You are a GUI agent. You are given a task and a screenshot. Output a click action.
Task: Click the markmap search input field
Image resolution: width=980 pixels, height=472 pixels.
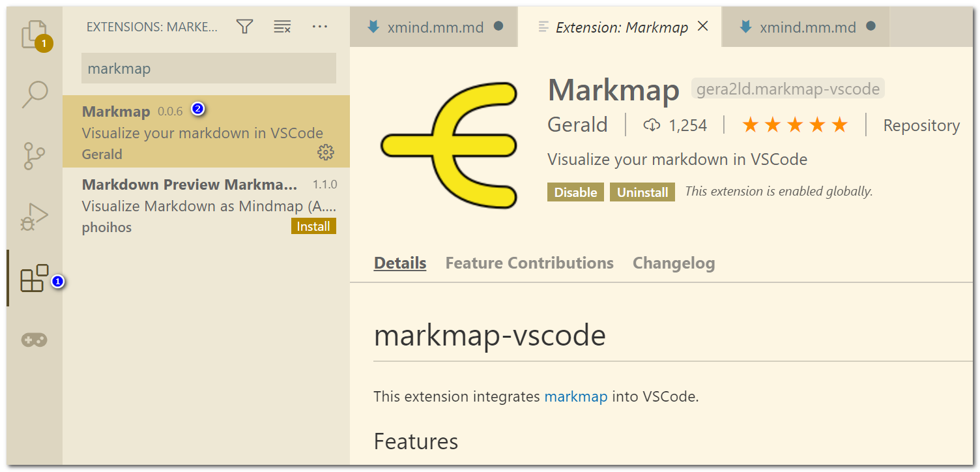coord(209,68)
